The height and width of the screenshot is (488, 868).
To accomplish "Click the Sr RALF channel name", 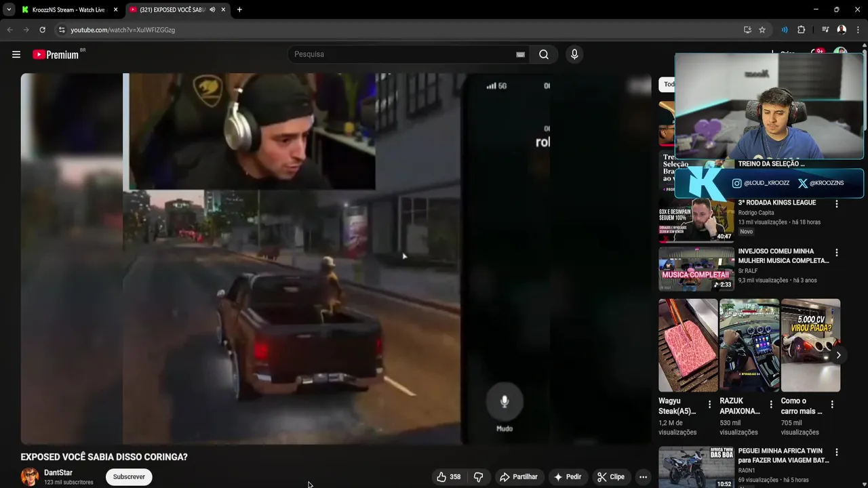I will (x=748, y=271).
